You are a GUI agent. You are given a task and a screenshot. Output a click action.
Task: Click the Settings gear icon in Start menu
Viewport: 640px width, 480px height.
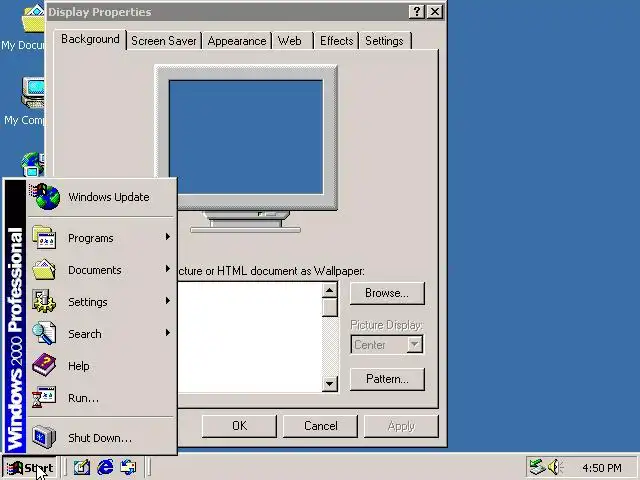click(44, 301)
